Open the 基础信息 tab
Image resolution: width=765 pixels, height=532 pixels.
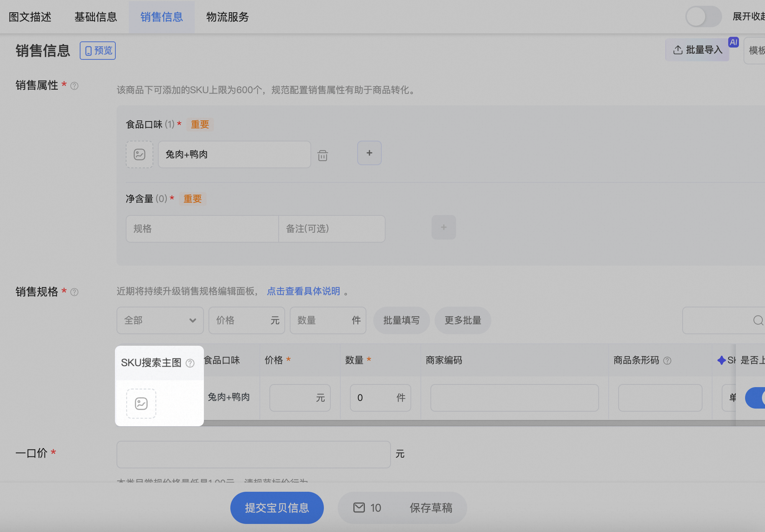pos(96,17)
